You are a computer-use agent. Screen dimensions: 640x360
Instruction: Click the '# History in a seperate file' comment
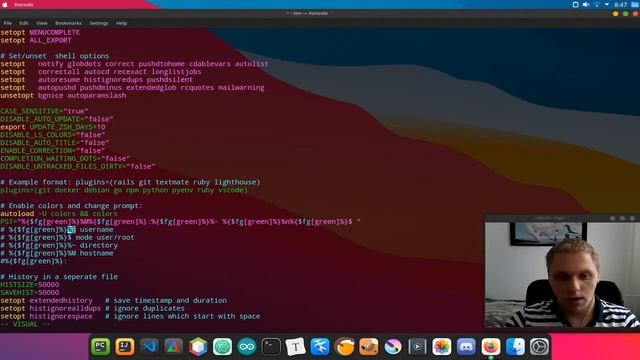pyautogui.click(x=59, y=277)
